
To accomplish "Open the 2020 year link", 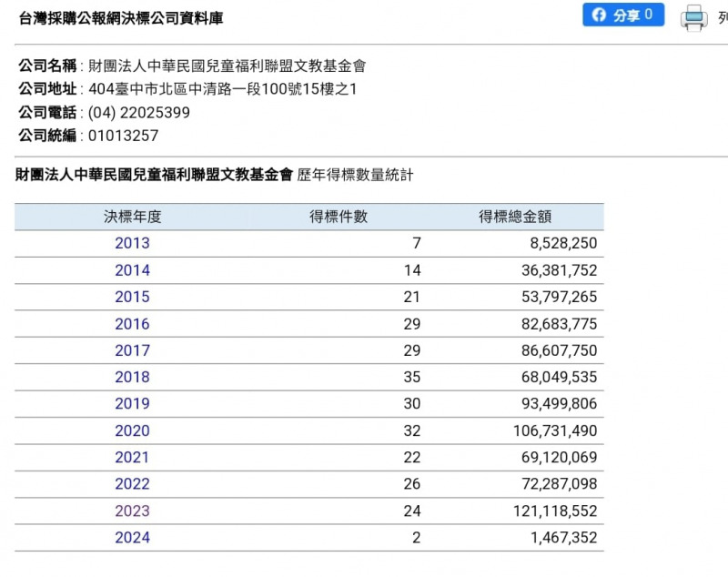I will pos(132,430).
